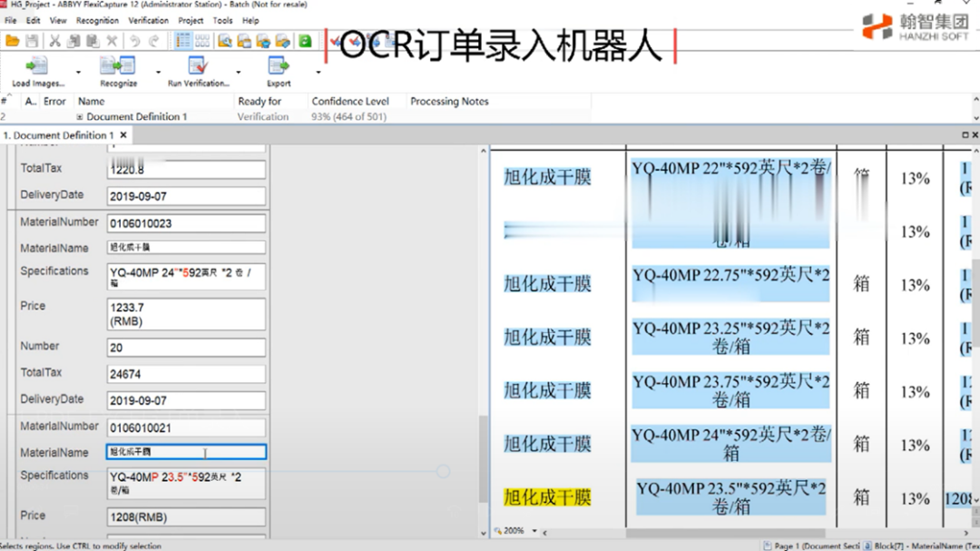Select the Document Definition 1 tab
This screenshot has width=980, height=551.
(58, 135)
